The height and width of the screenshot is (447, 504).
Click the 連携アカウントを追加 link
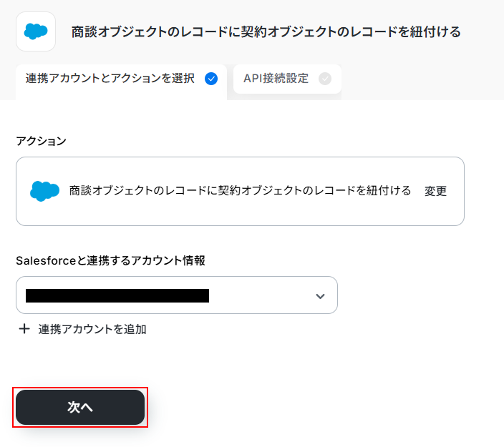point(92,329)
